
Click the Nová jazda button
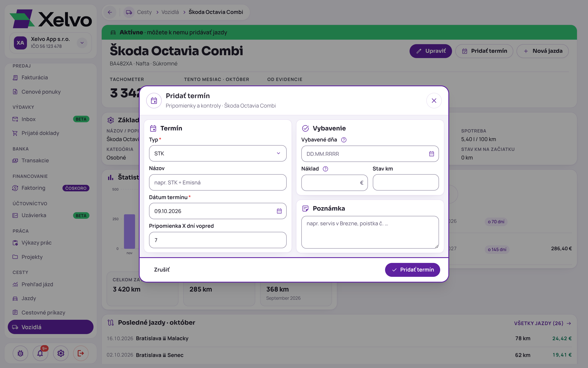coord(542,51)
